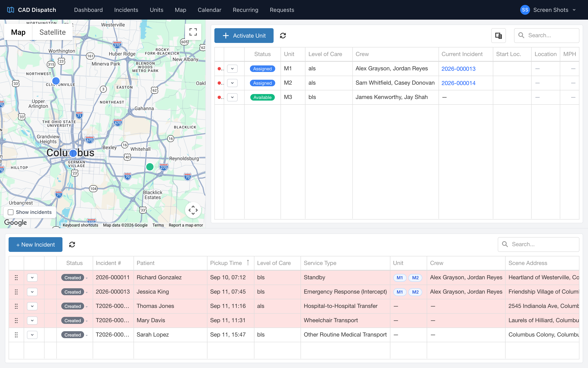This screenshot has width=588, height=368.
Task: Click Report a map error link
Action: coord(186,225)
